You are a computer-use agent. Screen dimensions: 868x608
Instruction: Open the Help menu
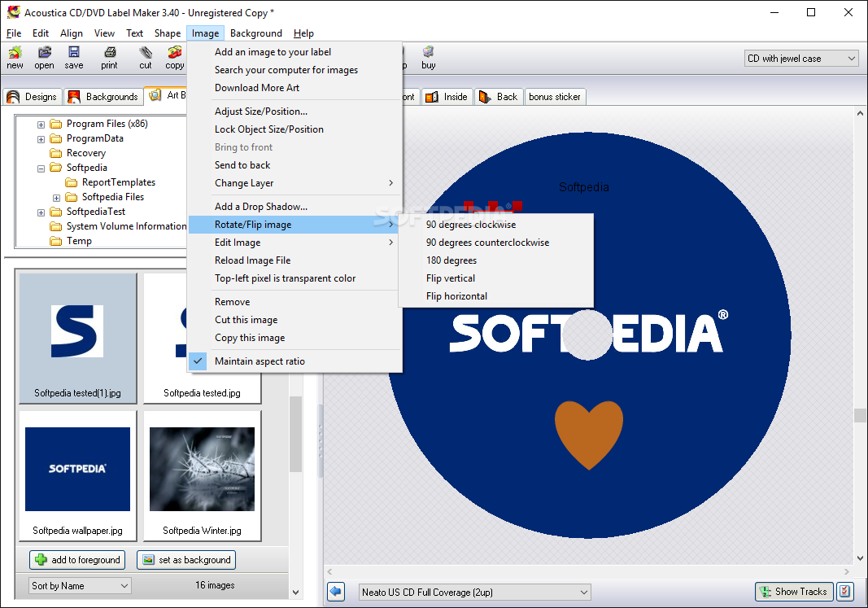(x=303, y=33)
